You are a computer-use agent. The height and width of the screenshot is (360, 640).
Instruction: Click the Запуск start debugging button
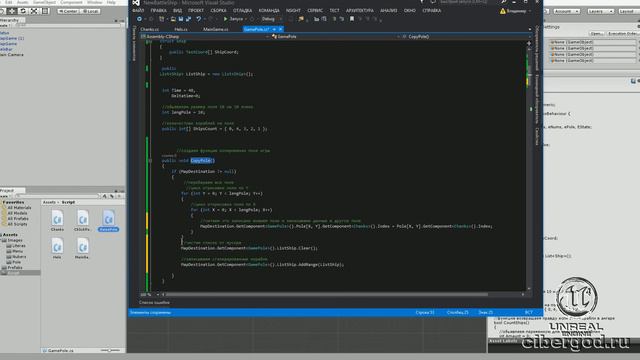(x=233, y=19)
